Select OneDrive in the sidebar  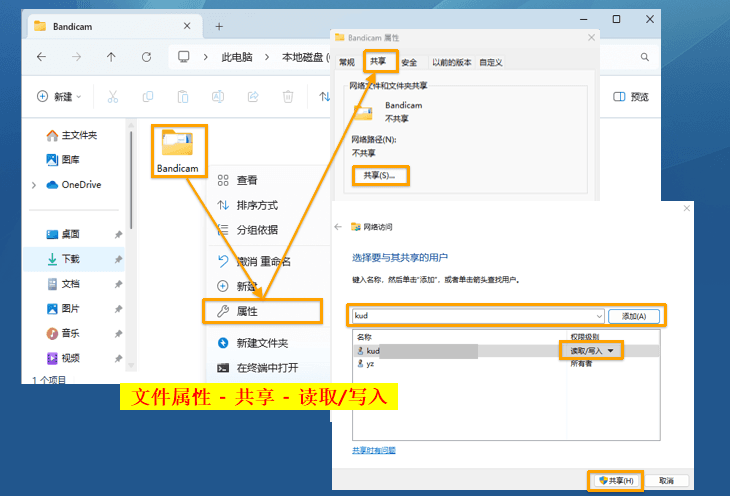[74, 184]
